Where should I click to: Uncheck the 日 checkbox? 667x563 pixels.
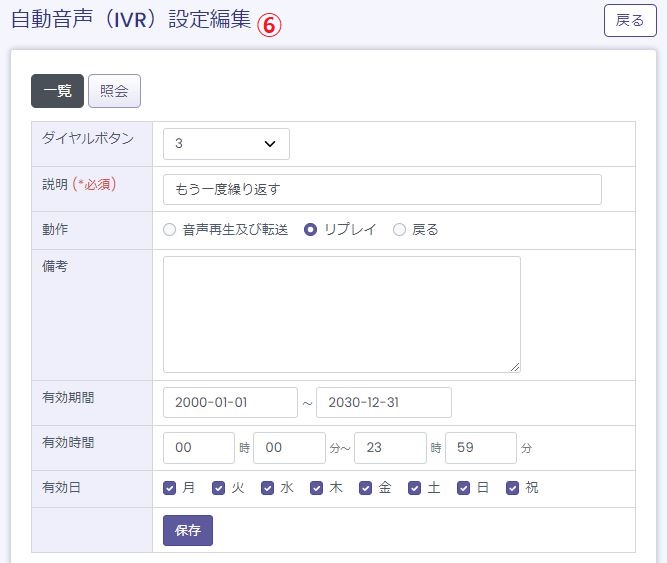click(464, 489)
